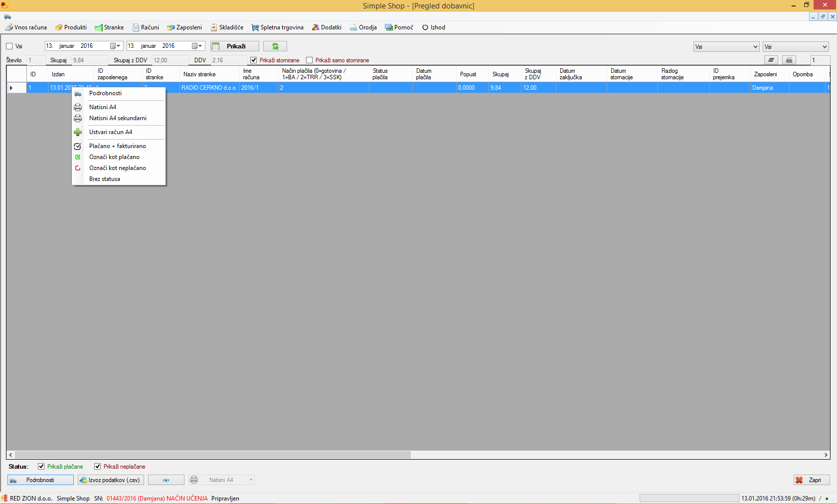This screenshot has height=504, width=837.
Task: Click the text lines icon button
Action: click(x=771, y=60)
